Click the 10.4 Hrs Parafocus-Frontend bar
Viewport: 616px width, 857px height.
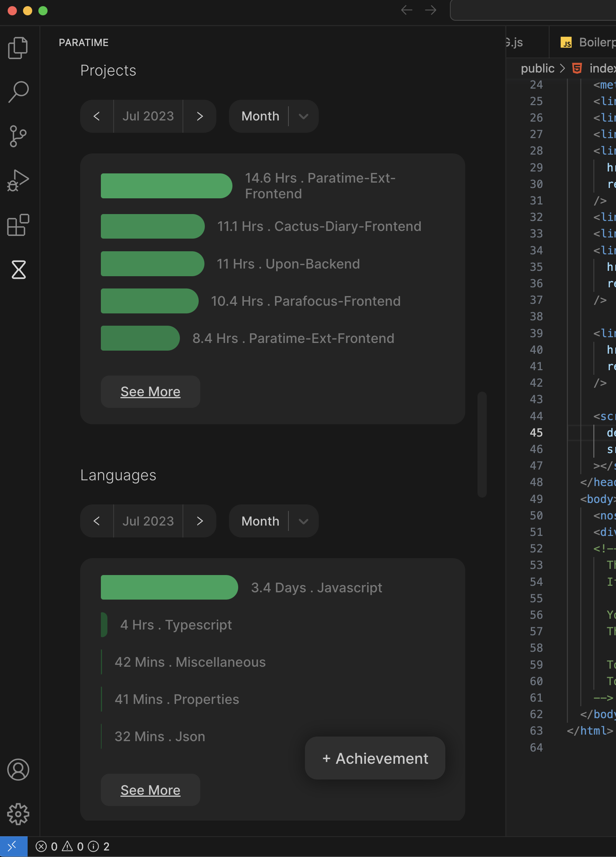tap(150, 301)
